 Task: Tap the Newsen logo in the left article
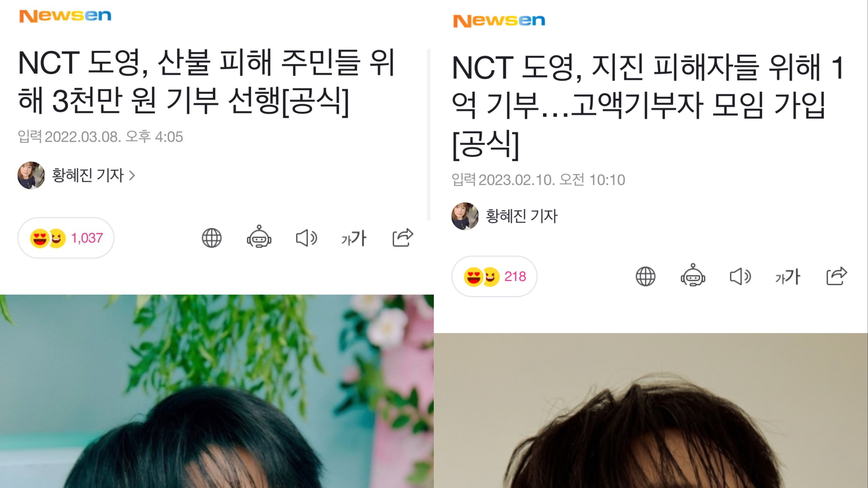[x=65, y=16]
